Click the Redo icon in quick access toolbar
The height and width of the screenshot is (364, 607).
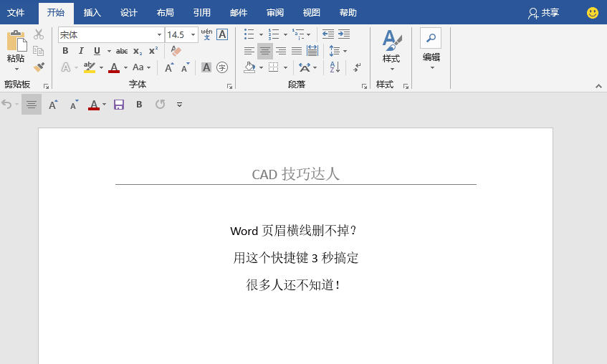pos(161,104)
